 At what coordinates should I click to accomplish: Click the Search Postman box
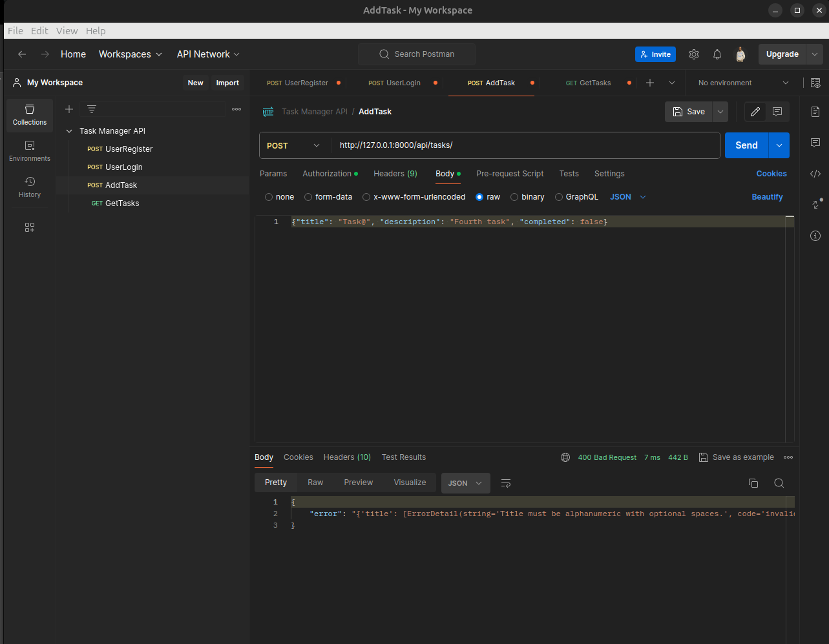click(x=417, y=54)
